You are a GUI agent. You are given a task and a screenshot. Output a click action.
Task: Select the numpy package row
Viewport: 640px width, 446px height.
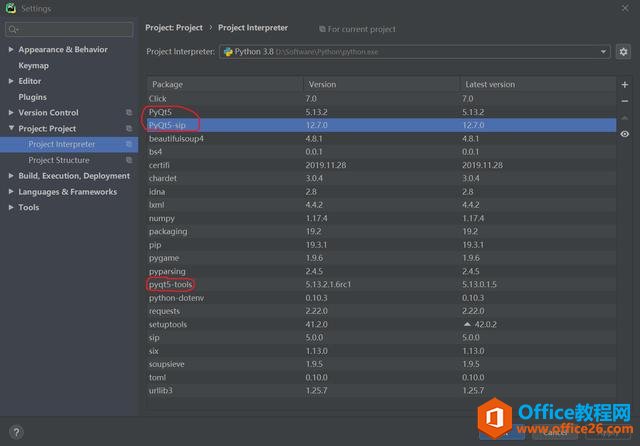point(382,218)
